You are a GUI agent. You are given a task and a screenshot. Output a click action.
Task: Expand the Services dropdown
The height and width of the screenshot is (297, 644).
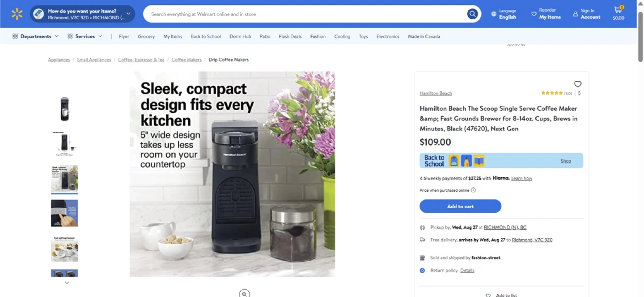point(85,36)
